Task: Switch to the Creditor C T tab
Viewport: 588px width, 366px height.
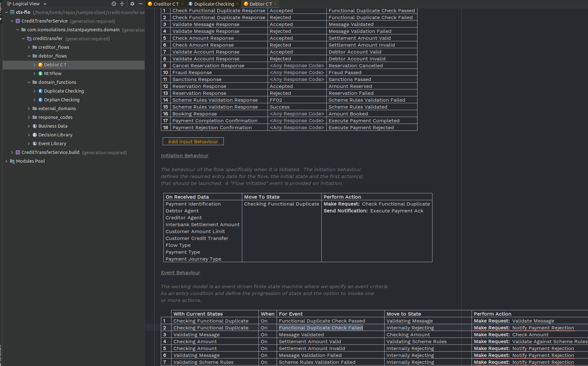Action: 165,4
